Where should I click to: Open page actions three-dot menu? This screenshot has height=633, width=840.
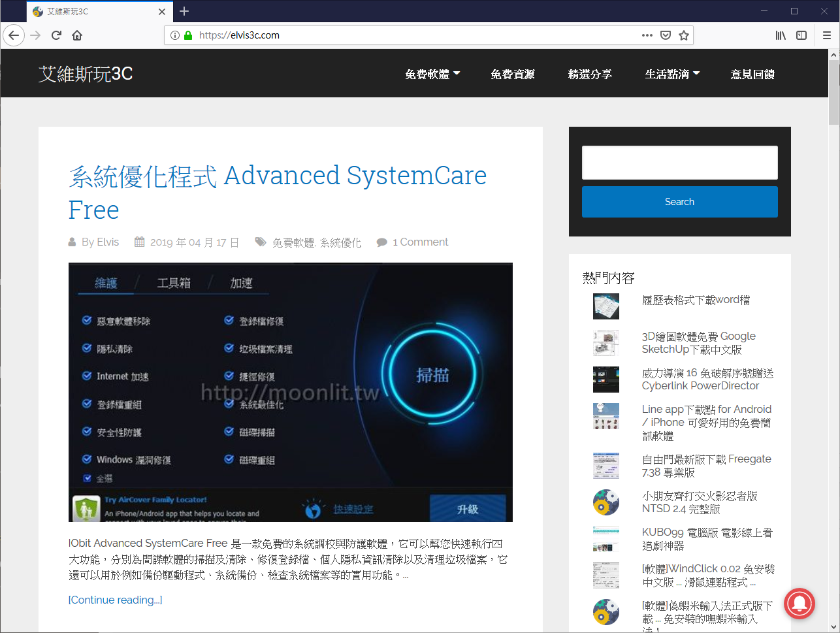pyautogui.click(x=647, y=35)
